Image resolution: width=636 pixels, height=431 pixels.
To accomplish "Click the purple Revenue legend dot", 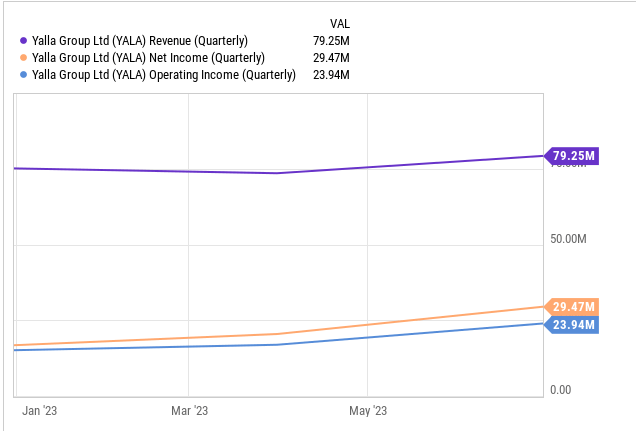I will pyautogui.click(x=23, y=41).
